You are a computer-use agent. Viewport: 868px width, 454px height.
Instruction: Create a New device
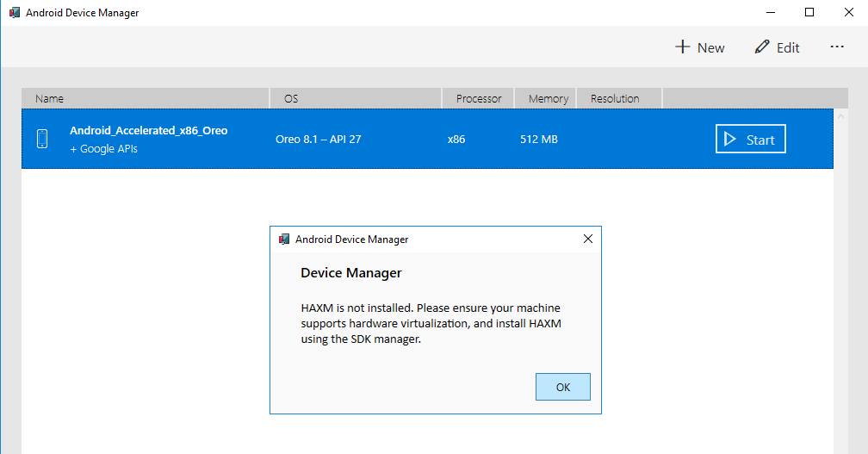700,47
